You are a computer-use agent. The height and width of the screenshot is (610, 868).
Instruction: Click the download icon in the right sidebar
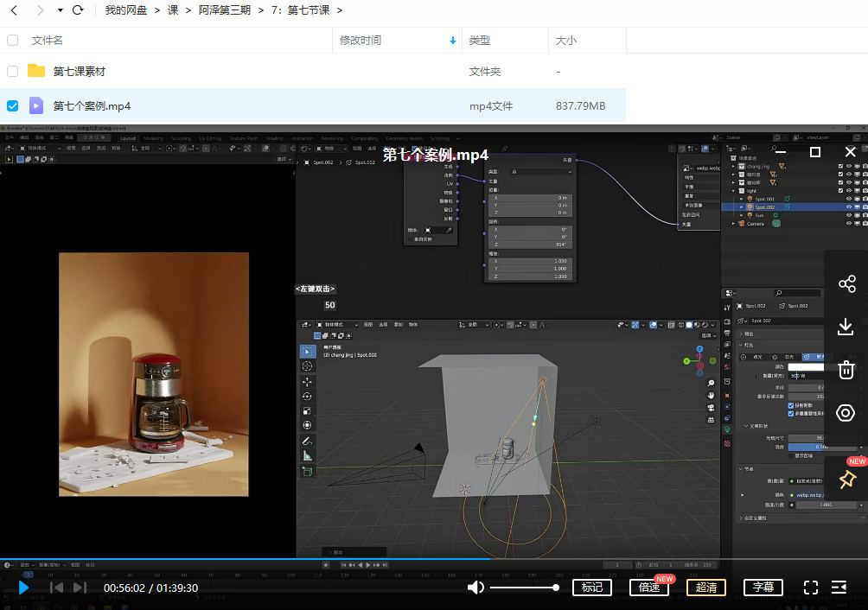click(846, 327)
